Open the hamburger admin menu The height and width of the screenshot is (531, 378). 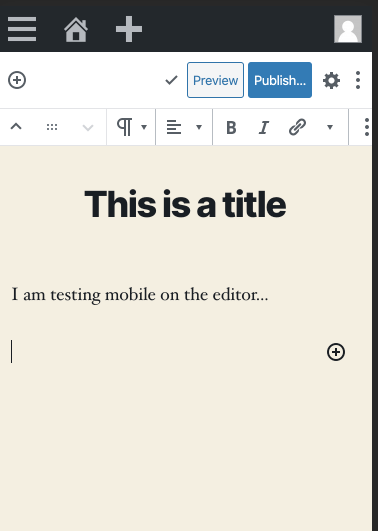point(22,29)
